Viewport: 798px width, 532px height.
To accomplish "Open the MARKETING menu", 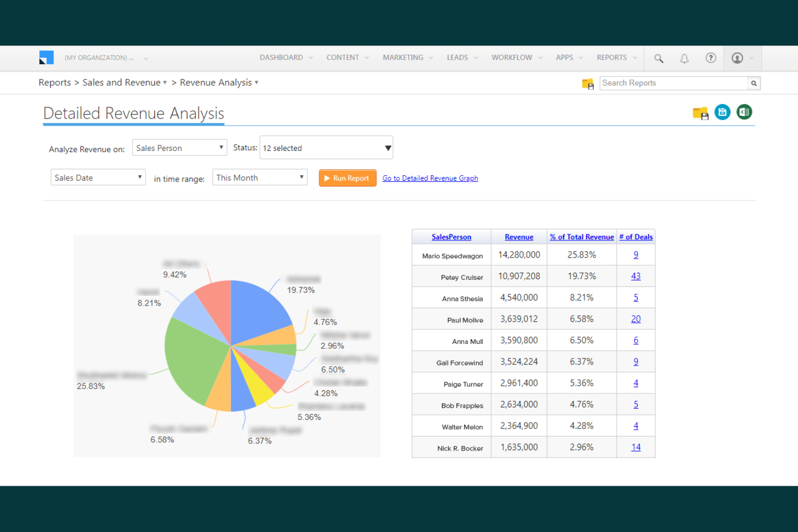I will (403, 58).
